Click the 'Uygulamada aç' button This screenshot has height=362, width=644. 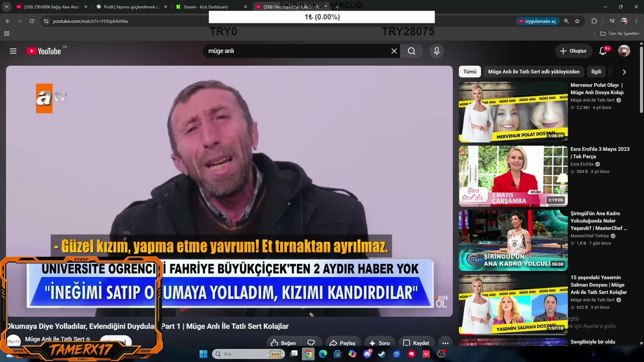point(537,21)
